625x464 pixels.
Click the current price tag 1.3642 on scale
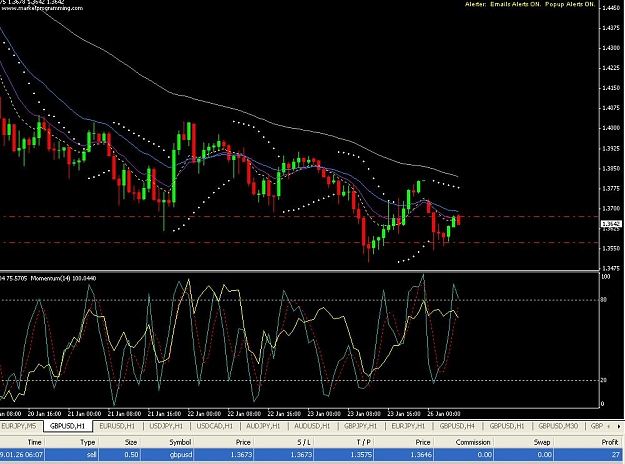[611, 224]
